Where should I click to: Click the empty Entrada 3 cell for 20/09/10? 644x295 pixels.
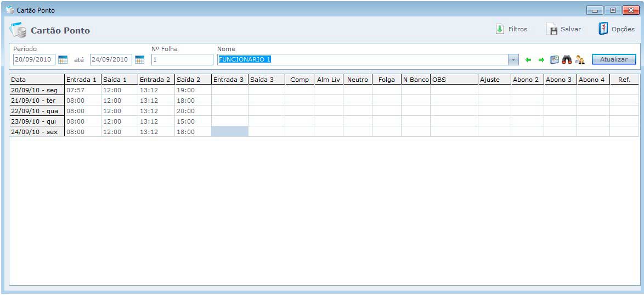[x=229, y=90]
